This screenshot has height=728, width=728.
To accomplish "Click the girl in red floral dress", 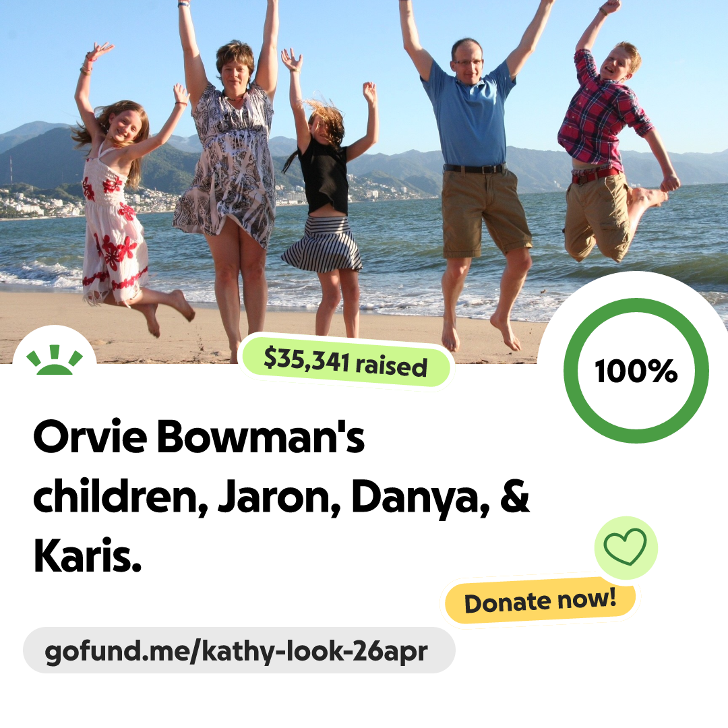I will click(x=123, y=195).
